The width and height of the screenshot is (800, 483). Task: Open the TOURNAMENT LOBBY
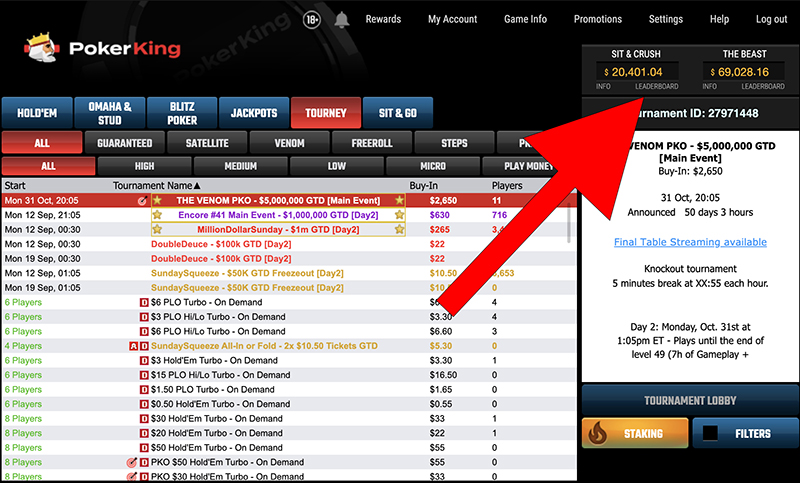[690, 400]
